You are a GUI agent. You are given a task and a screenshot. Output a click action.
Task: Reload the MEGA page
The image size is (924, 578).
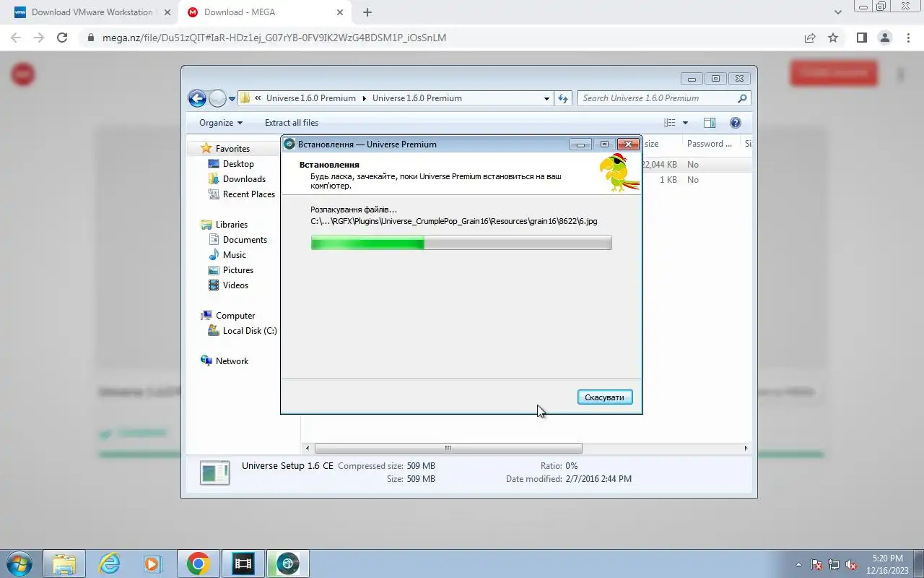coord(62,38)
